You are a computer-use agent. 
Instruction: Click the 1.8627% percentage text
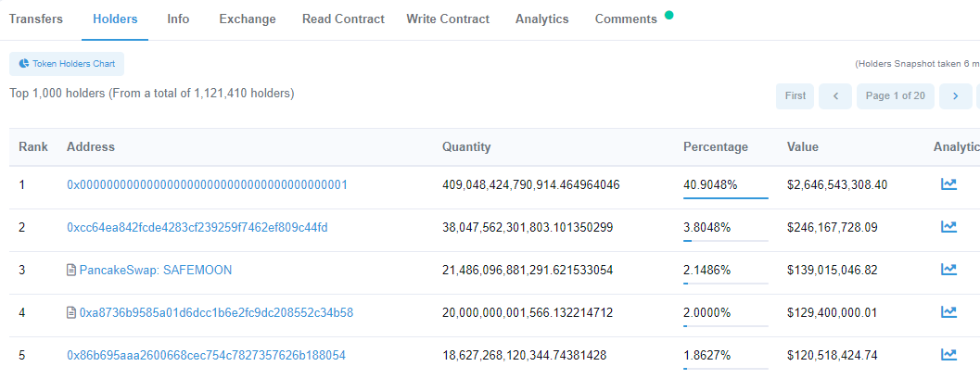coord(706,356)
